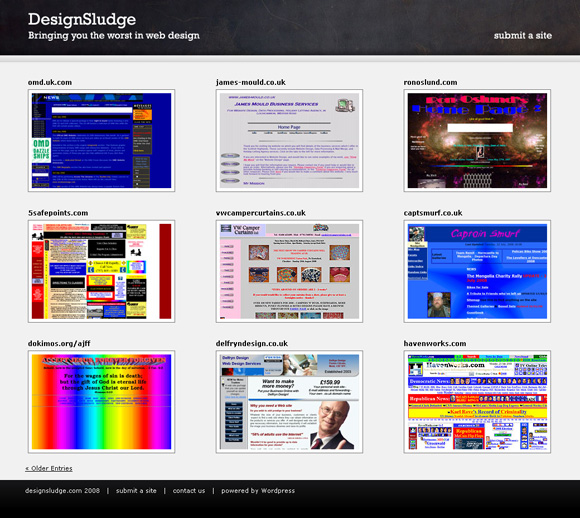Open the contact us footer link

(x=189, y=491)
